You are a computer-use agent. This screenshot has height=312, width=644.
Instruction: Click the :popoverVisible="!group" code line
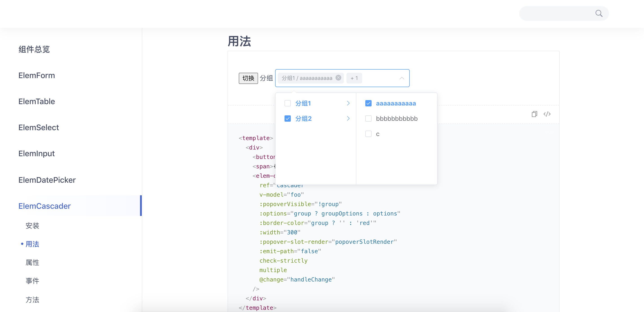pyautogui.click(x=300, y=204)
